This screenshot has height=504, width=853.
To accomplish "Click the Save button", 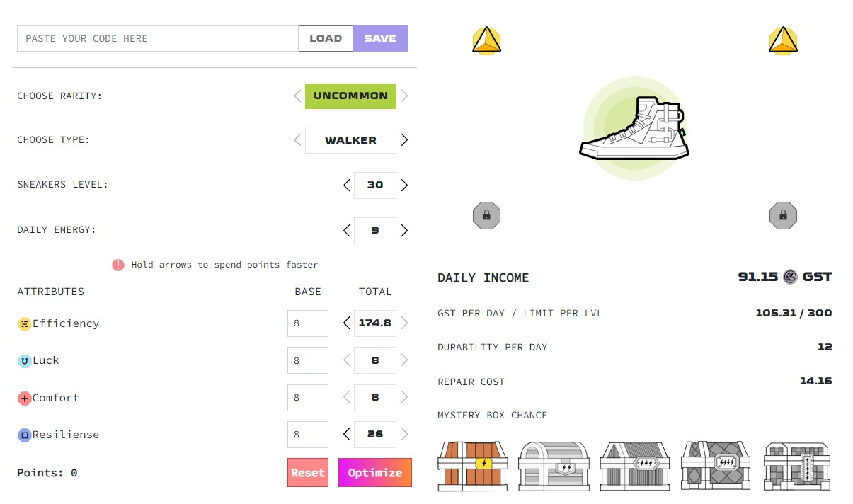I will coord(380,39).
